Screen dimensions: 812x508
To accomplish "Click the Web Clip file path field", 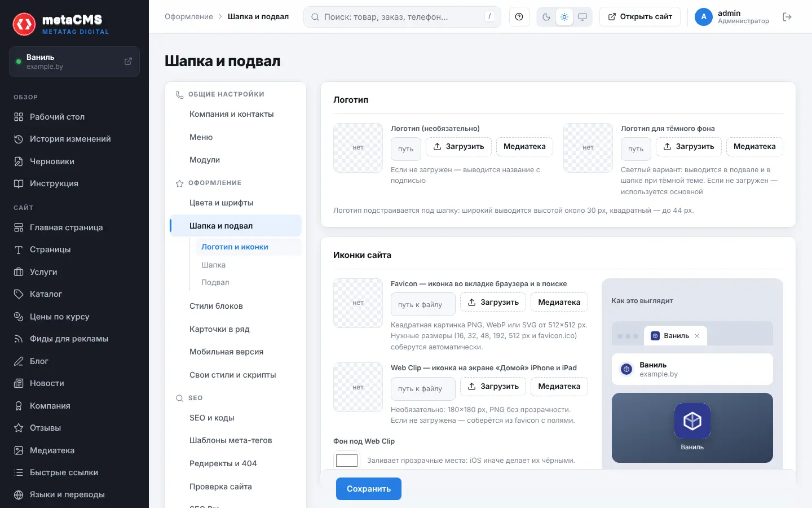I will (423, 388).
